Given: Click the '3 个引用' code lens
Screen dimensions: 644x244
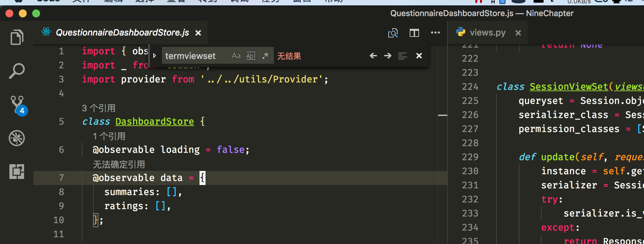Looking at the screenshot, I should [99, 108].
